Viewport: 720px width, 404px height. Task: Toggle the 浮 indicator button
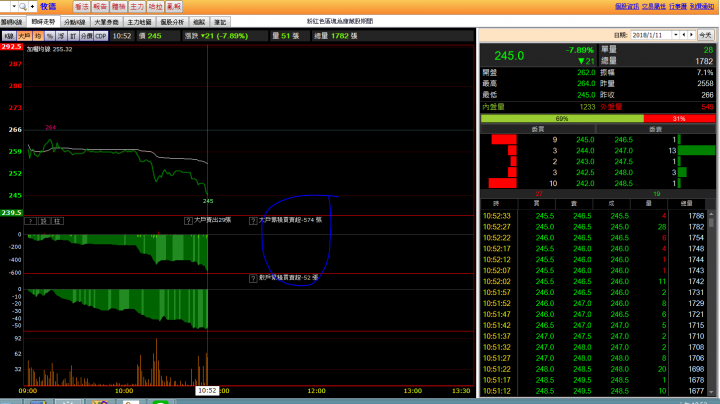(61, 36)
